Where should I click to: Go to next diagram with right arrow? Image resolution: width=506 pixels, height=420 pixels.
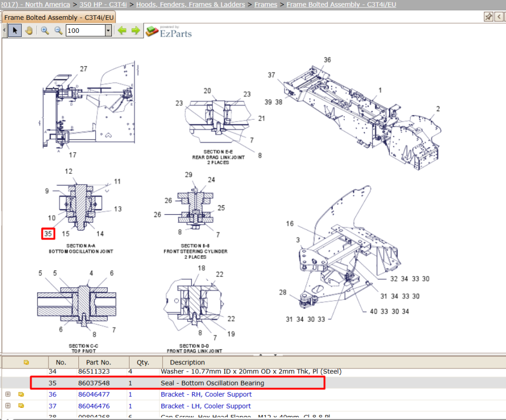point(136,31)
